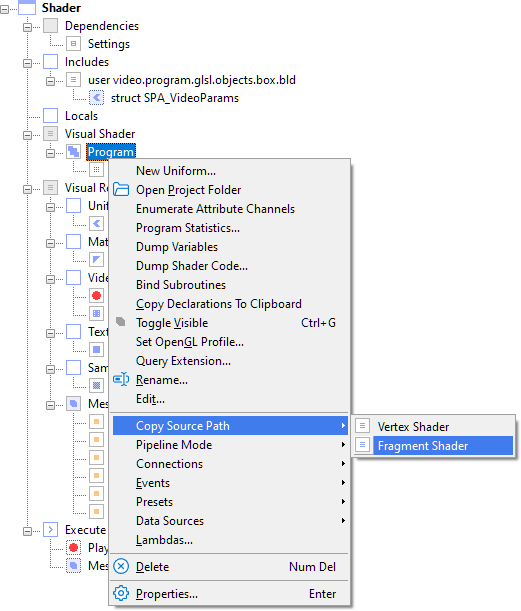
Task: Click the Rename icon in context menu
Action: 121,380
